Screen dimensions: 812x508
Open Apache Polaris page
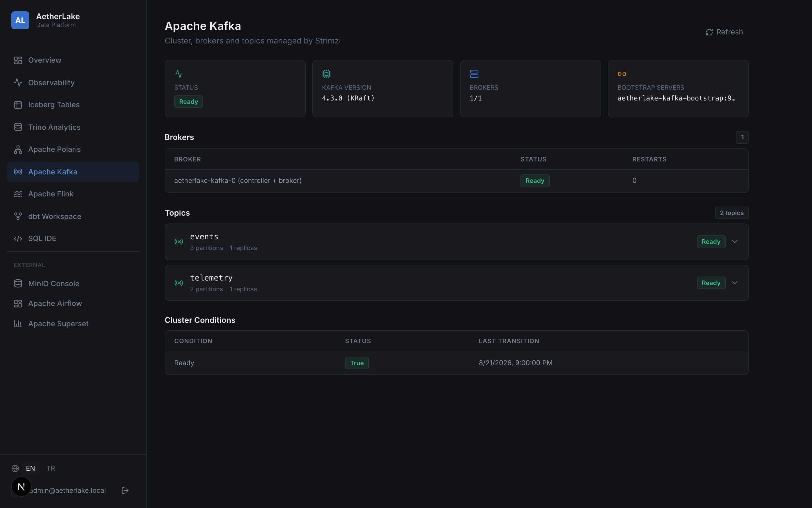pyautogui.click(x=73, y=150)
